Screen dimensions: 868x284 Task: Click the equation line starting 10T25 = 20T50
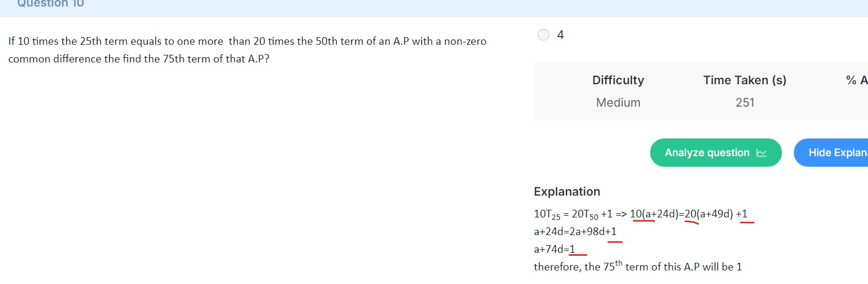641,214
